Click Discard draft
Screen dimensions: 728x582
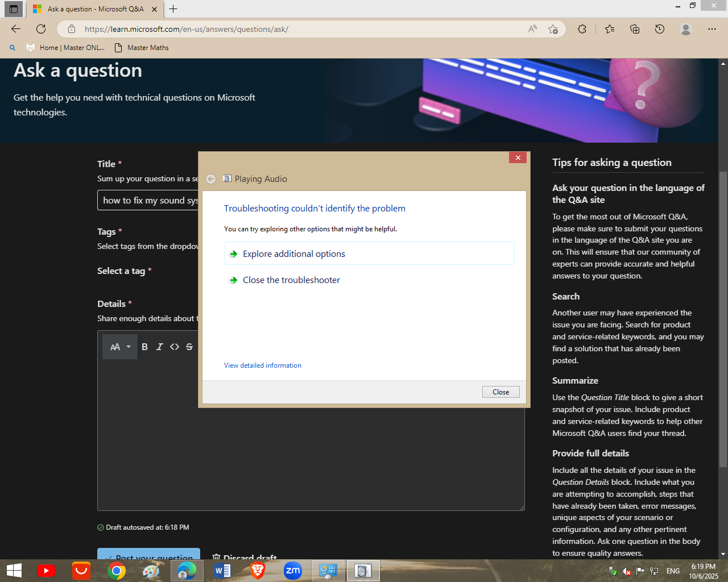(x=245, y=557)
